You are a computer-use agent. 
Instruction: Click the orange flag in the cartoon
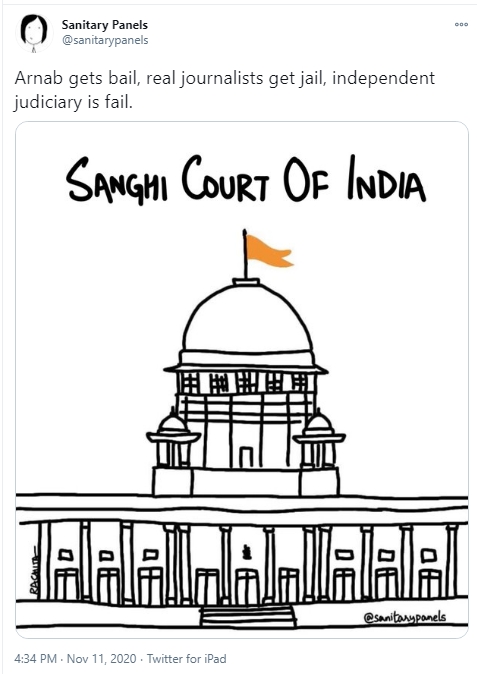tap(269, 251)
